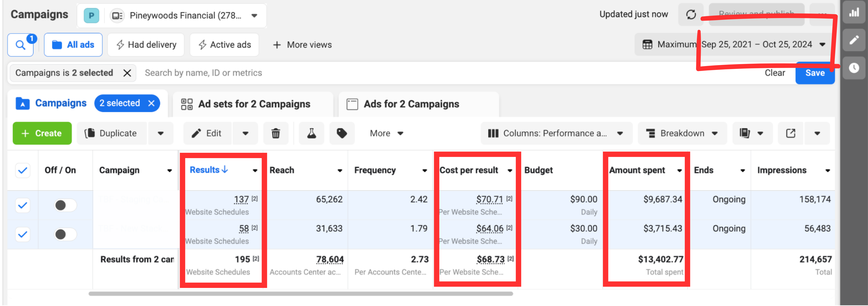Open the Breakdown dropdown
The height and width of the screenshot is (306, 868).
(x=682, y=133)
